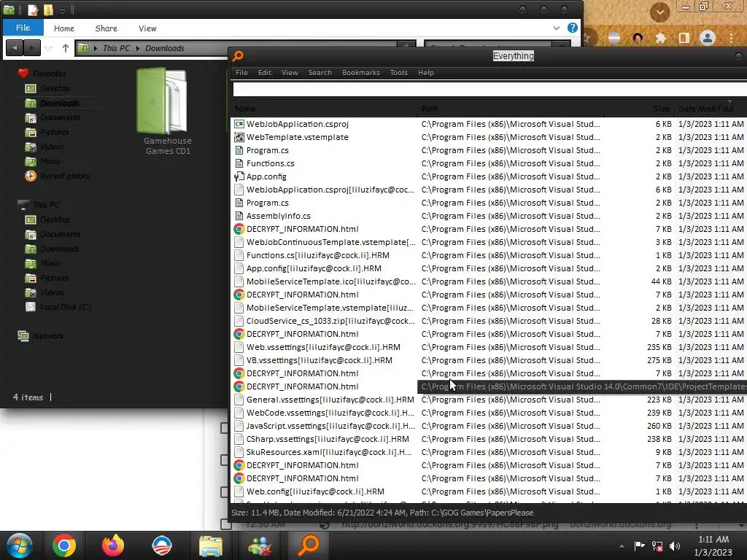Screen dimensions: 747x560
Task: Select WebJobApplication.csproj C# file icon
Action: click(239, 124)
